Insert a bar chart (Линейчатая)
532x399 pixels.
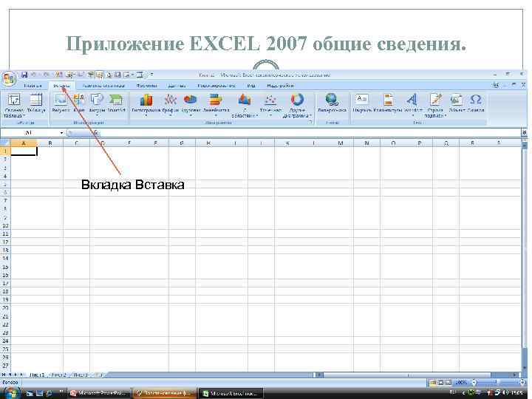point(216,105)
